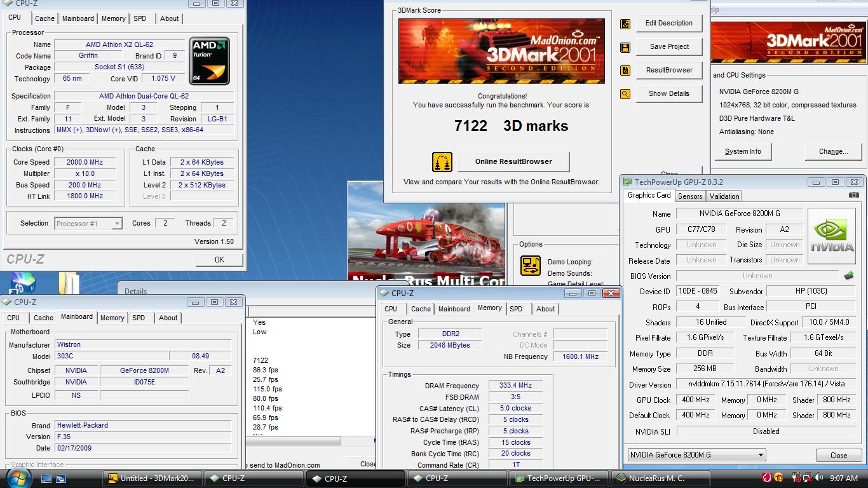Switch to Cache tab in top CPU-Z
The height and width of the screenshot is (488, 868).
coord(44,18)
